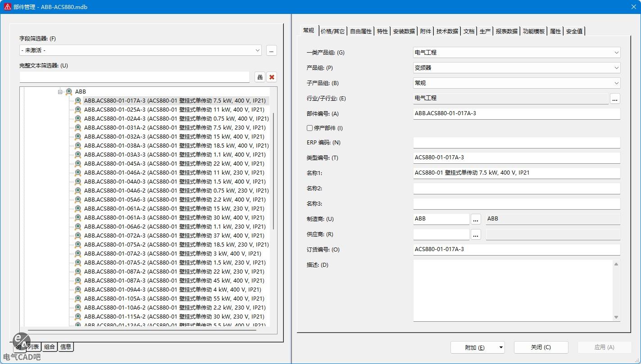641x364 pixels.
Task: Select ABB.ACS880-01-10A6-2 2.2 kW tree item
Action: pyautogui.click(x=175, y=308)
